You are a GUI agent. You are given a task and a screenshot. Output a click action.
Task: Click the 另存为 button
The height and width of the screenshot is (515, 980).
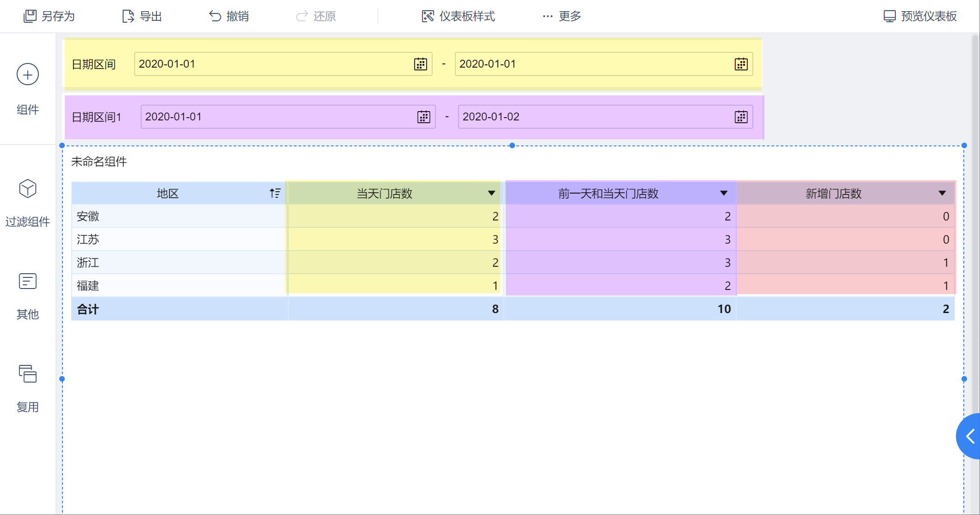pyautogui.click(x=49, y=16)
